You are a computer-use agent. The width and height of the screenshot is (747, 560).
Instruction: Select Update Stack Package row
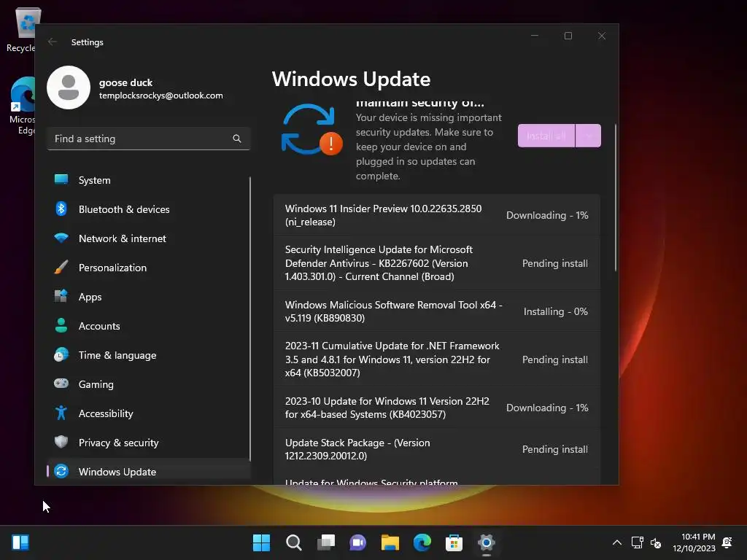[436, 449]
